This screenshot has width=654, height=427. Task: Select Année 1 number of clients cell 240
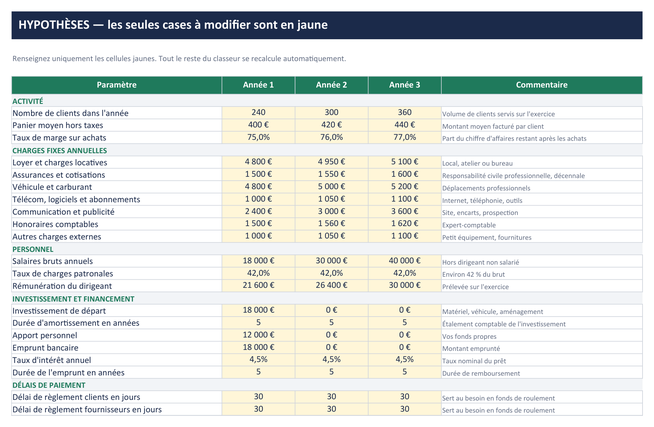258,113
